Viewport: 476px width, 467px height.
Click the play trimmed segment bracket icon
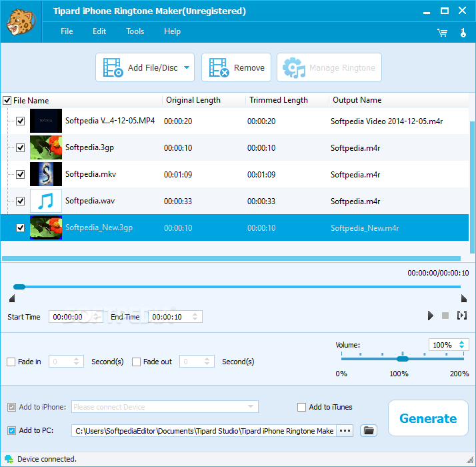(462, 316)
